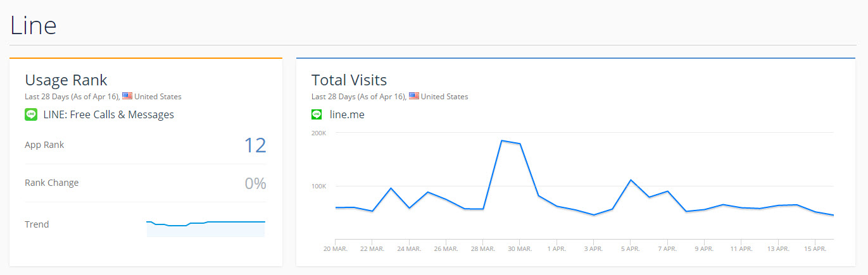
Task: Click the Total Visits line chart peak
Action: point(501,140)
